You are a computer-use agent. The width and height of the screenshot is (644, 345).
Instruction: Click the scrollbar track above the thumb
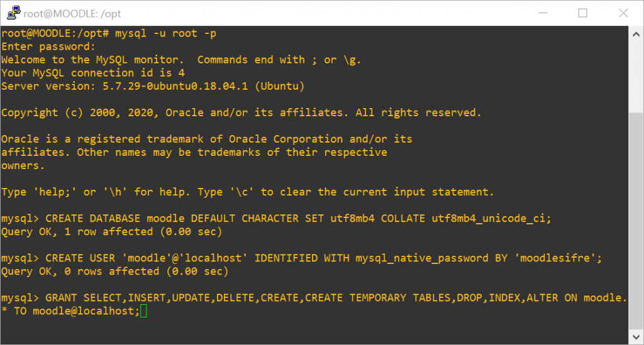(x=636, y=77)
